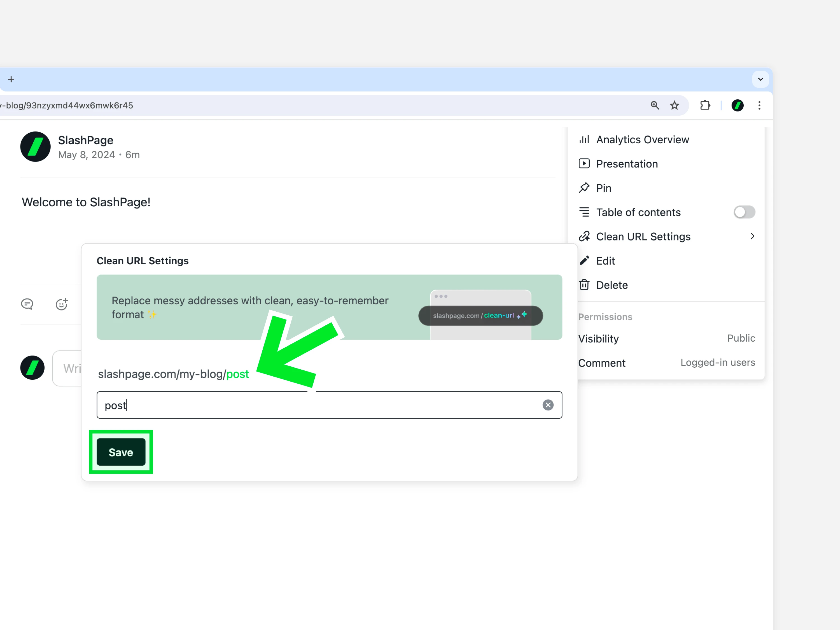This screenshot has height=630, width=840.
Task: Open the browser extensions puzzle icon
Action: (x=705, y=105)
